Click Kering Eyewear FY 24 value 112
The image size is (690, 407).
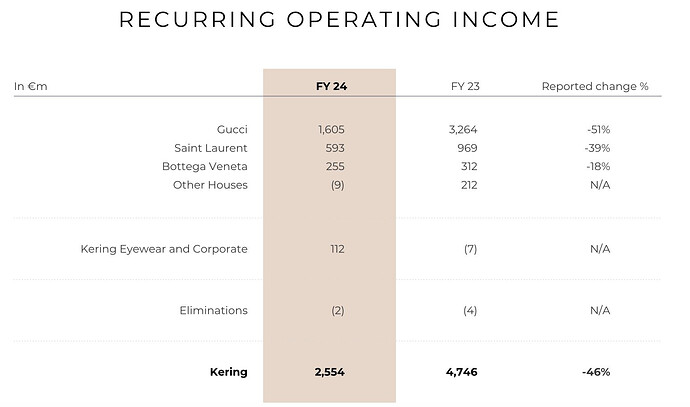click(338, 249)
